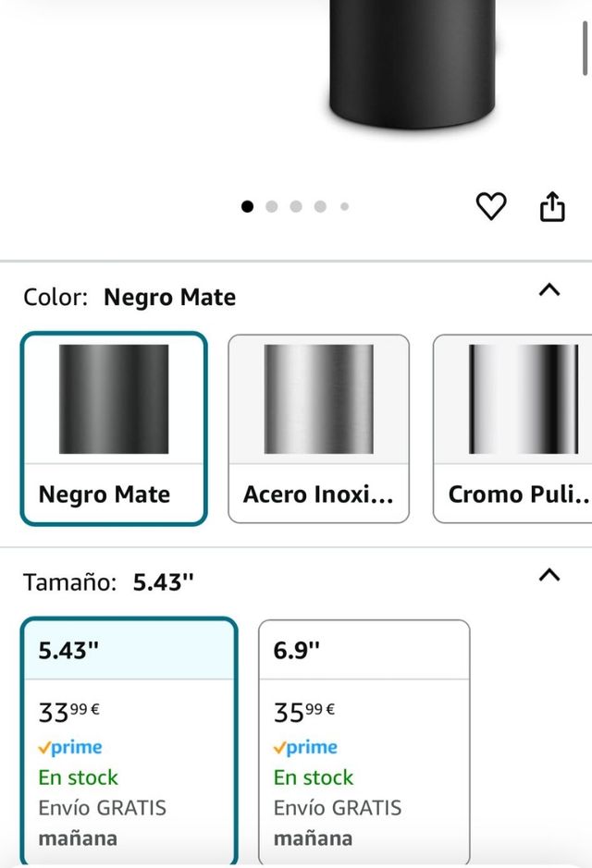Click the Negro Mate black swatch

pos(114,398)
